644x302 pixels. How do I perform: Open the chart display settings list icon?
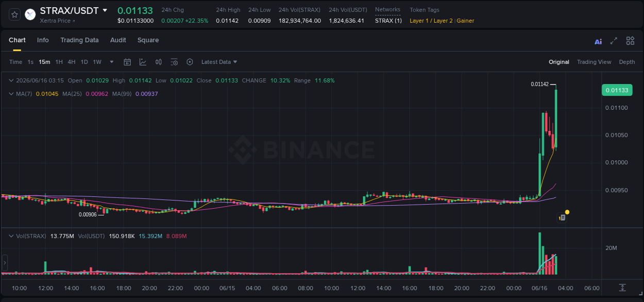174,62
